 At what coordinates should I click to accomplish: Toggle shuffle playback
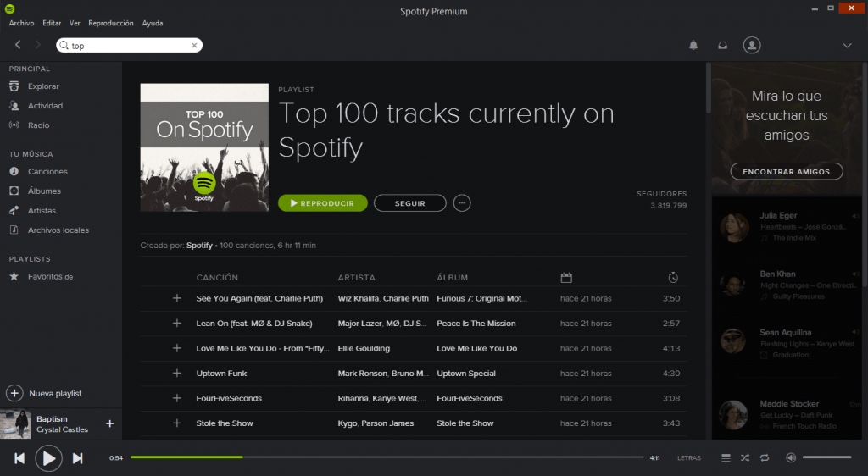tap(745, 458)
